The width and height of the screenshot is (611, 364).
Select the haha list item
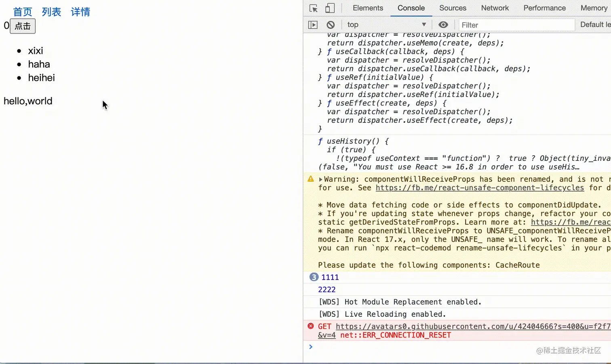39,64
